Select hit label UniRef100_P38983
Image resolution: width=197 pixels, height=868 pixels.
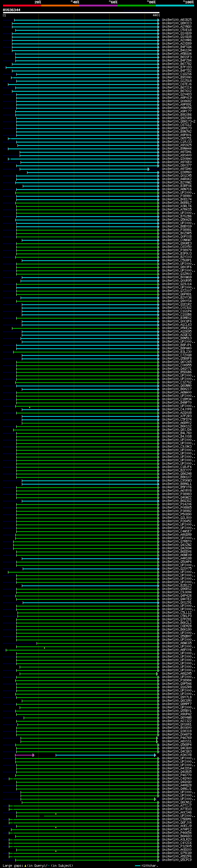pyautogui.click(x=176, y=494)
